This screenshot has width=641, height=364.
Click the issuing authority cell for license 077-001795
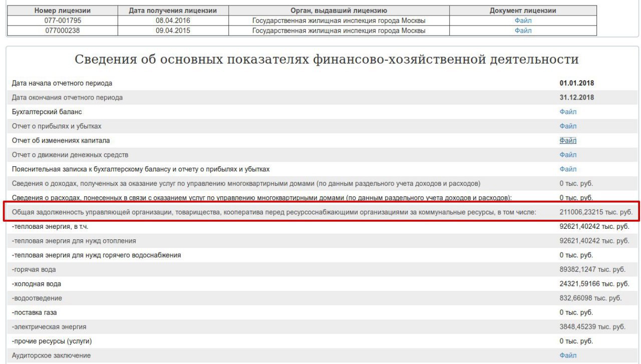[x=339, y=21]
